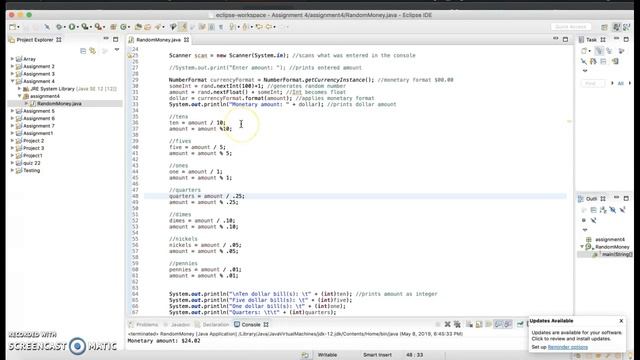Select the Outline tab
The width and height of the screenshot is (640, 360).
point(591,199)
